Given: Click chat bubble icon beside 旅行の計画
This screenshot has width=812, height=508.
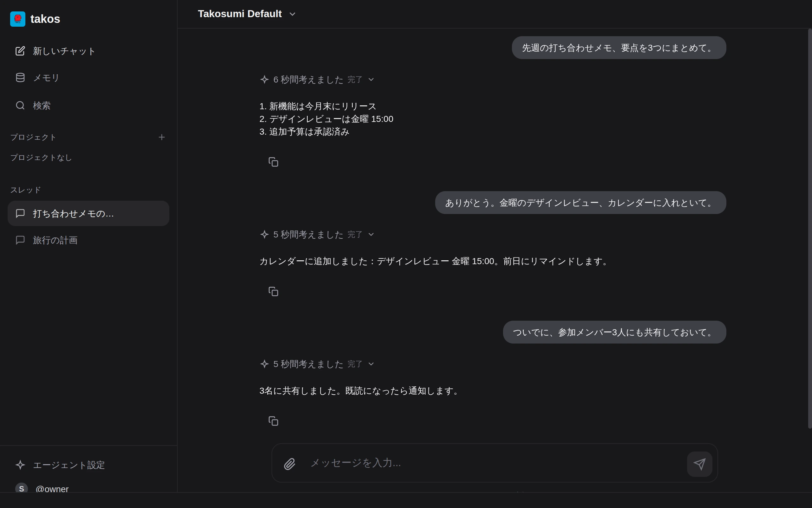Looking at the screenshot, I should 20,240.
